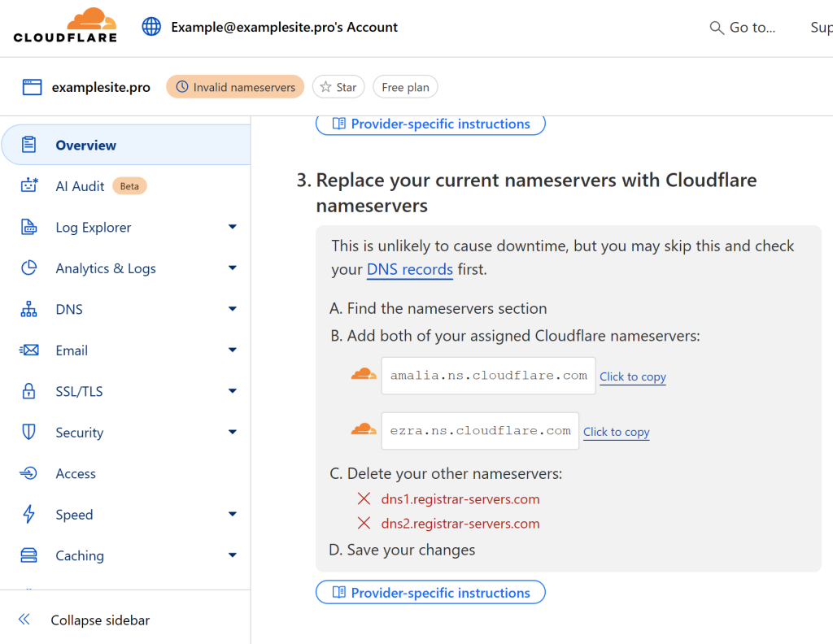Expand the Caching dropdown arrow
This screenshot has height=644, width=833.
(233, 555)
